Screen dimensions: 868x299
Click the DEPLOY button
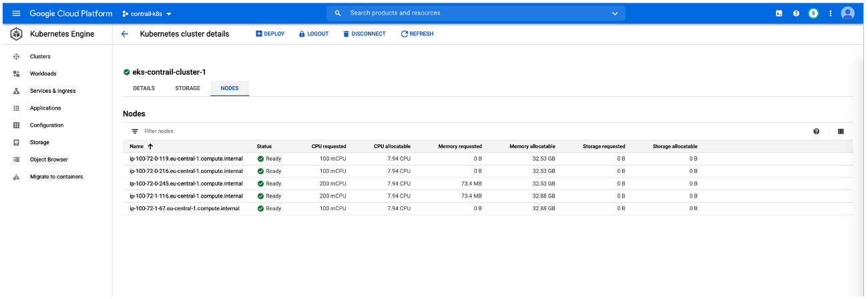pos(270,34)
